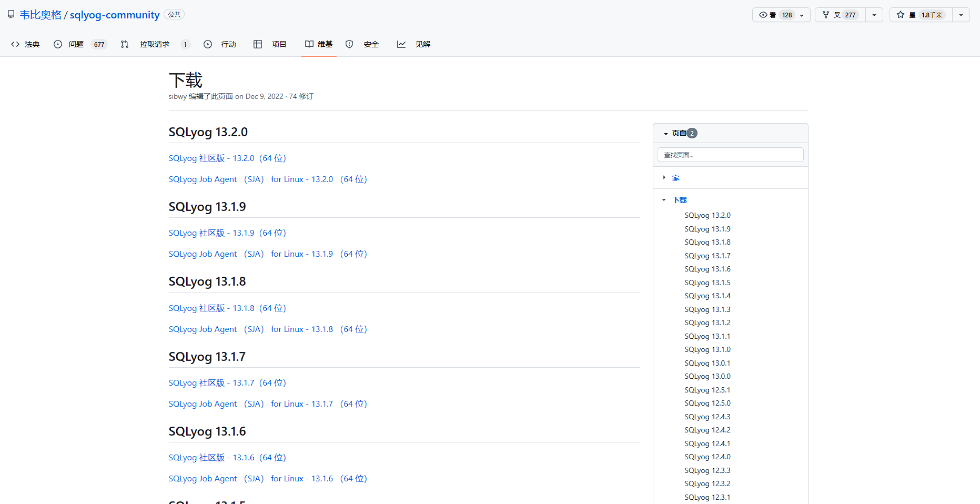Jump to SQLyog 12.3.1 in sidebar
This screenshot has height=504, width=980.
[x=708, y=497]
